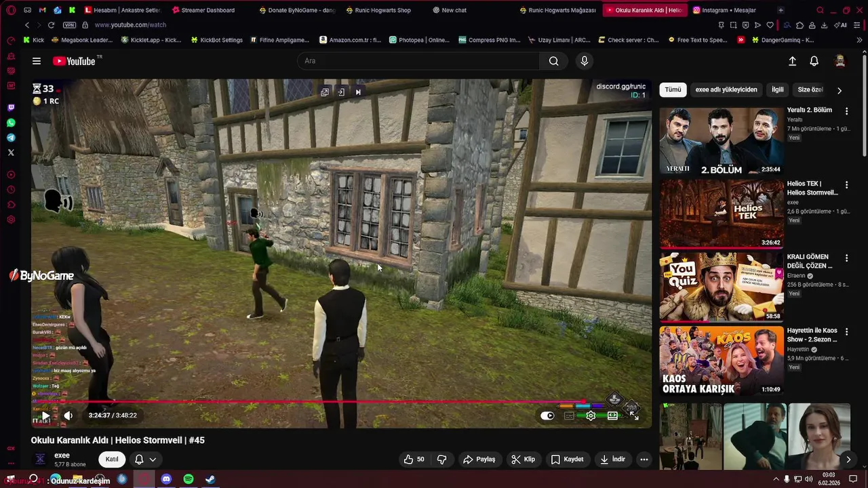The image size is (868, 488).
Task: Select the Tümü filter chip
Action: (x=673, y=89)
